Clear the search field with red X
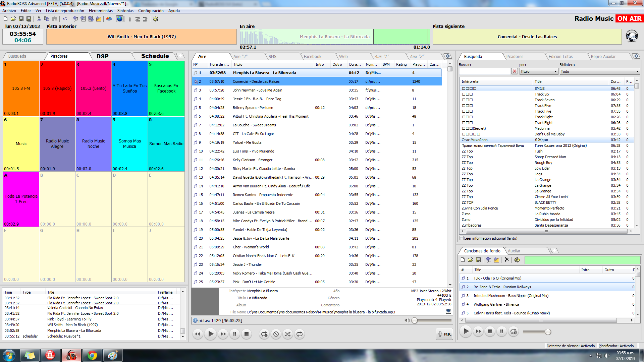The width and height of the screenshot is (644, 362). click(x=515, y=71)
